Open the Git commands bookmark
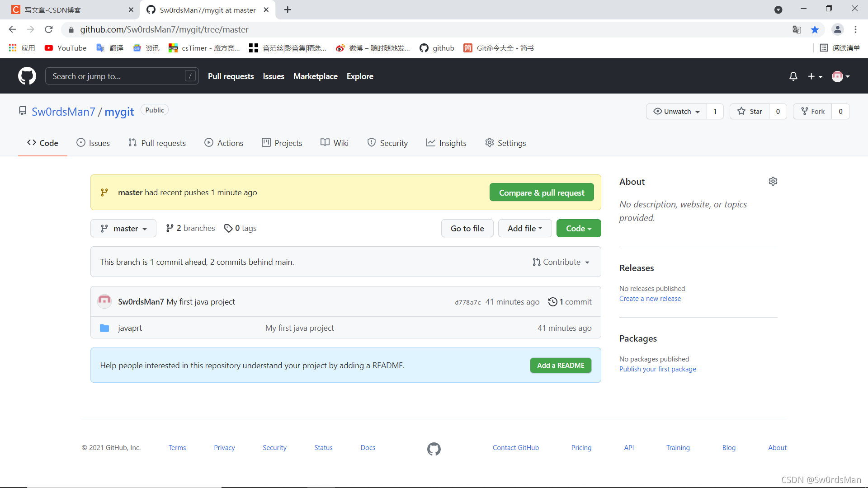 (x=499, y=48)
